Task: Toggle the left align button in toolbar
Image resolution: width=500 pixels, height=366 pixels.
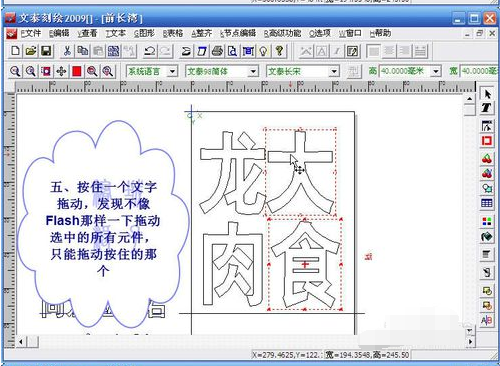Action: click(373, 51)
